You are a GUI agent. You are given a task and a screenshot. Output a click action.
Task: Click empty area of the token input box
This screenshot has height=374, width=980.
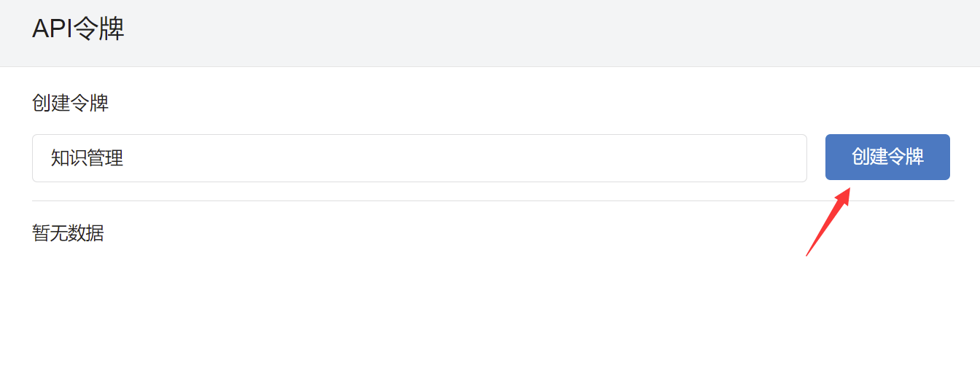click(x=467, y=158)
